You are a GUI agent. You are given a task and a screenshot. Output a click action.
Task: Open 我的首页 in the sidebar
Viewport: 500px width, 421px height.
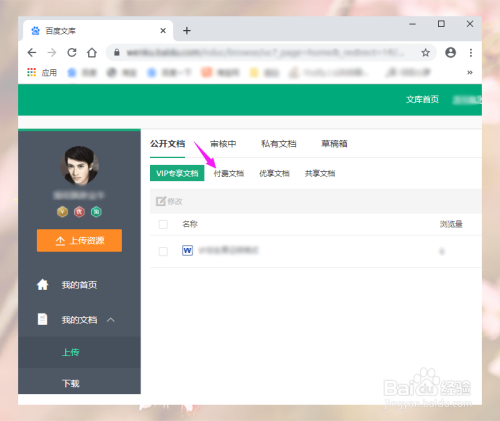[x=79, y=285]
